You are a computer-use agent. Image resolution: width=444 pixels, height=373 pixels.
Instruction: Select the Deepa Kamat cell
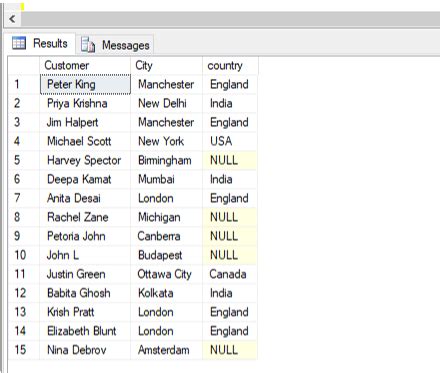coord(85,179)
